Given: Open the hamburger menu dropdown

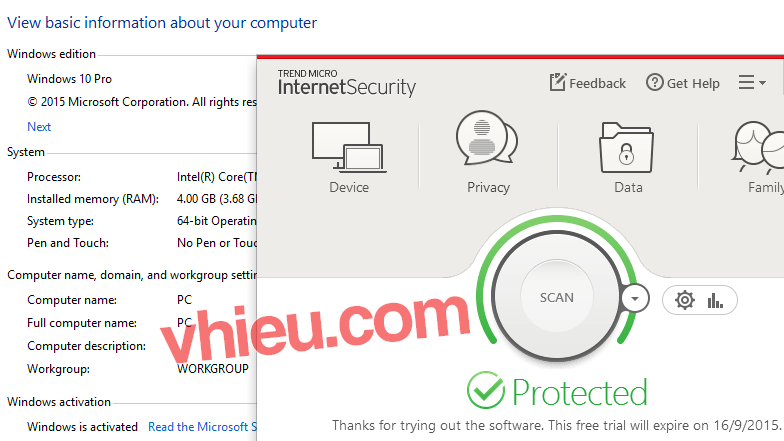Looking at the screenshot, I should tap(746, 82).
